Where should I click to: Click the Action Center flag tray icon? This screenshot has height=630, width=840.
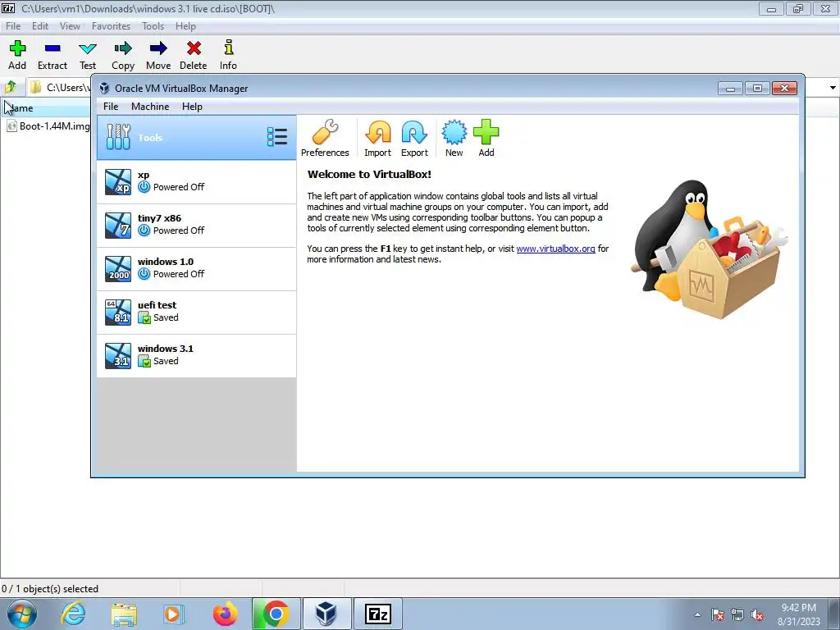click(718, 614)
